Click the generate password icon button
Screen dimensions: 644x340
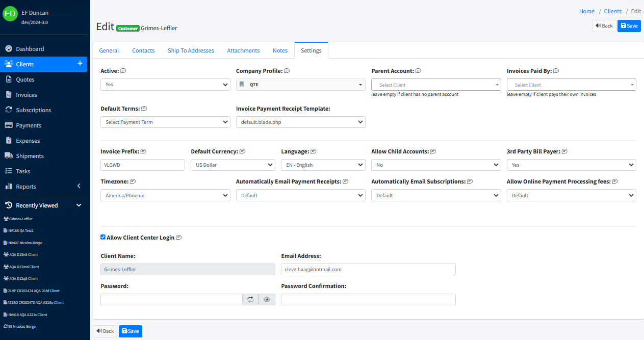(250, 300)
